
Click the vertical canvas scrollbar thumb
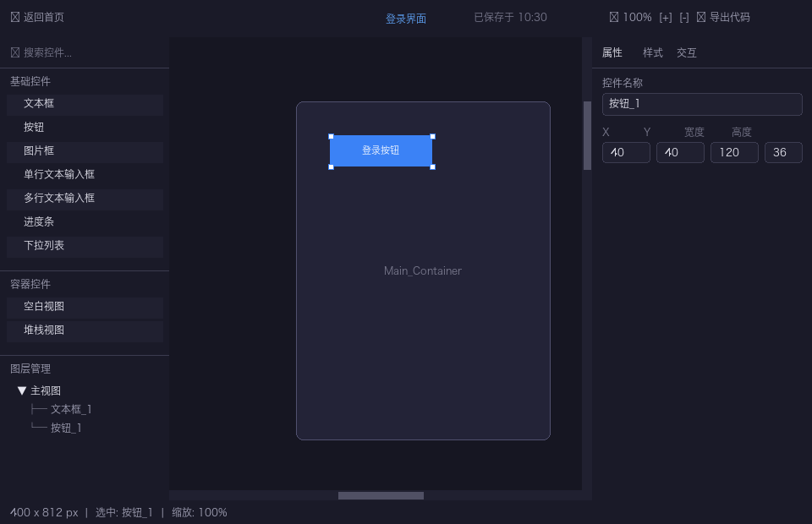point(587,135)
